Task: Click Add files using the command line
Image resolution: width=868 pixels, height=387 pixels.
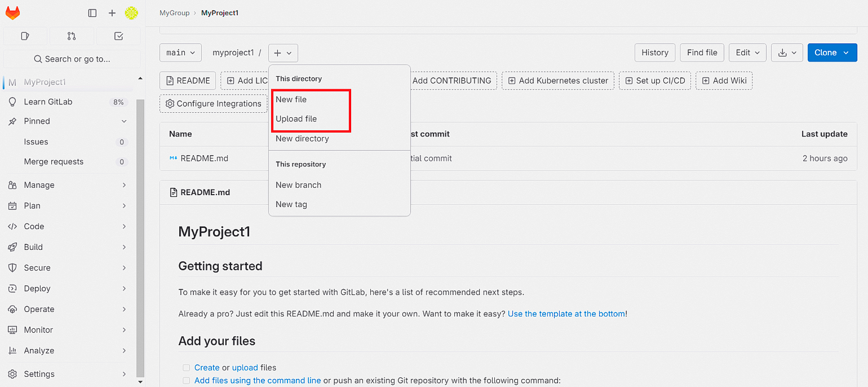Action: point(258,381)
